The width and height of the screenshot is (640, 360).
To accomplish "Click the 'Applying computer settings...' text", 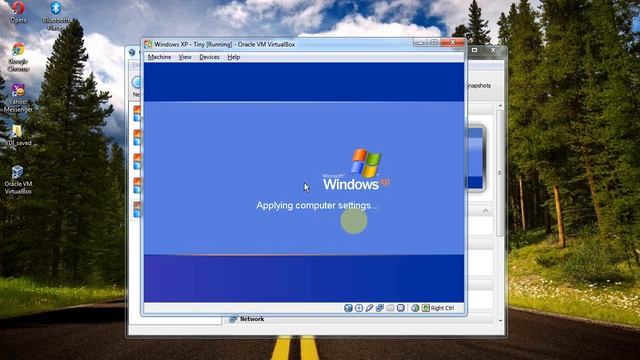I will (317, 205).
